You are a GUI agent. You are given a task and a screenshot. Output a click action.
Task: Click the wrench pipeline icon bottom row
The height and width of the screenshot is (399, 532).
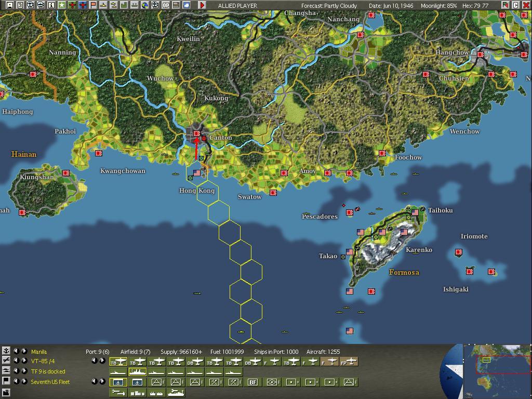coord(118,393)
